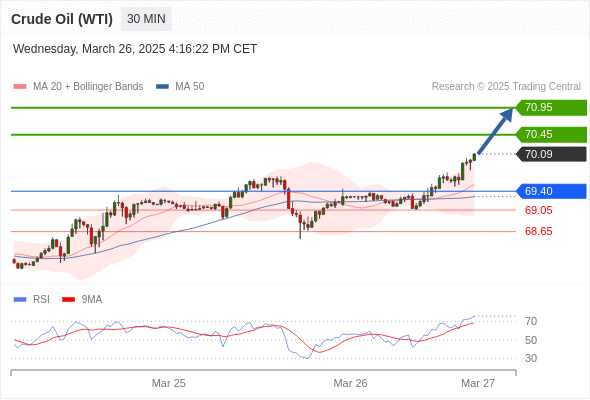This screenshot has width=590, height=400.
Task: Click the 30 MIN timeframe badge
Action: (146, 19)
